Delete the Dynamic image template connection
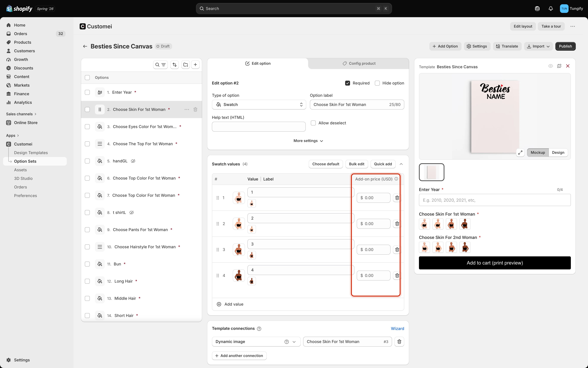 [x=399, y=342]
